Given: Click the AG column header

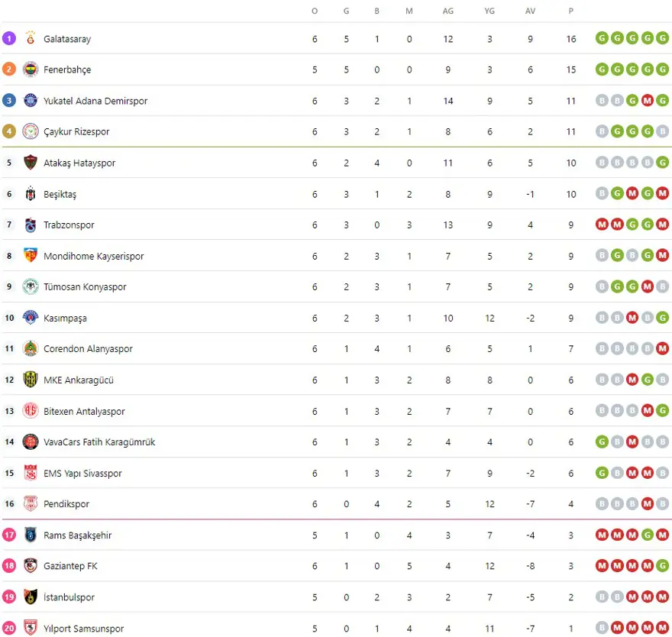Looking at the screenshot, I should tap(447, 11).
